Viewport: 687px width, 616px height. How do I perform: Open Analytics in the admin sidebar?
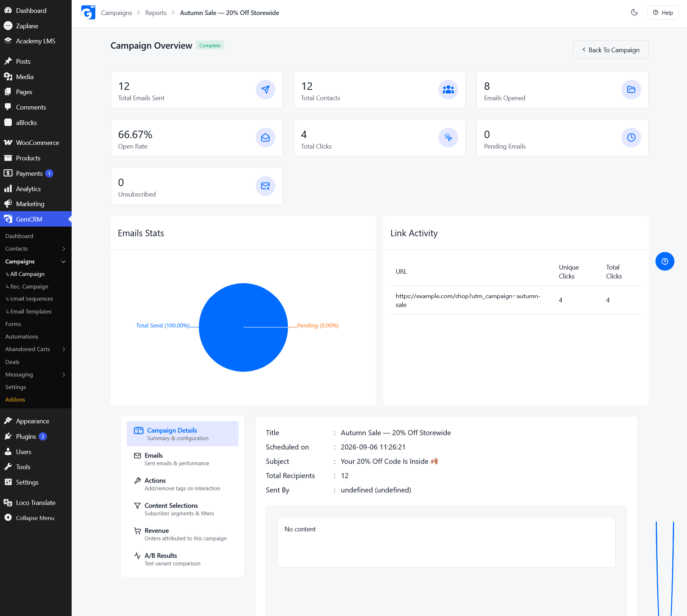click(x=36, y=189)
